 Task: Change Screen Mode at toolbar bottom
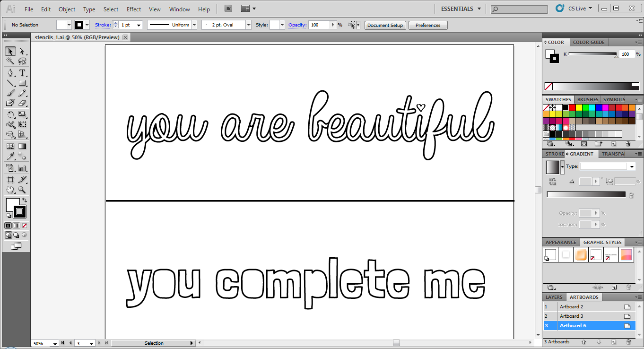[16, 246]
